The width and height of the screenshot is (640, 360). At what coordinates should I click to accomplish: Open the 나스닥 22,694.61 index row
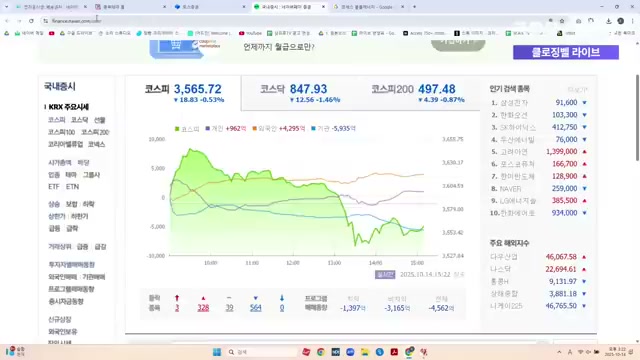[x=538, y=269]
